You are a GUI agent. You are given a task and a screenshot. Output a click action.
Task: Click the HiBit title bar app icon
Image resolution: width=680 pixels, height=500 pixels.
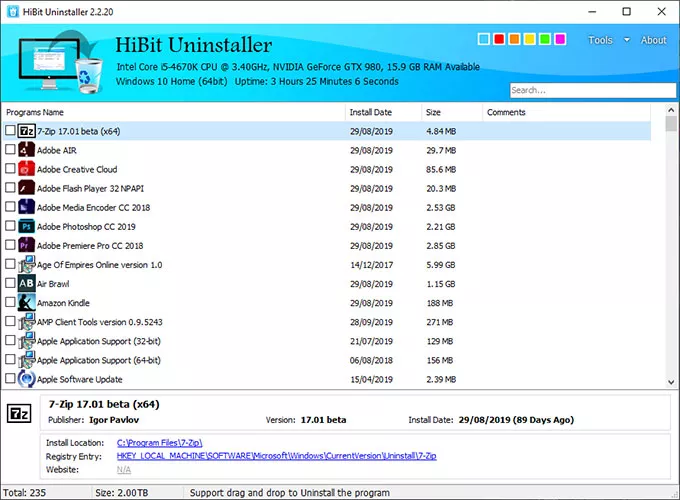click(13, 12)
